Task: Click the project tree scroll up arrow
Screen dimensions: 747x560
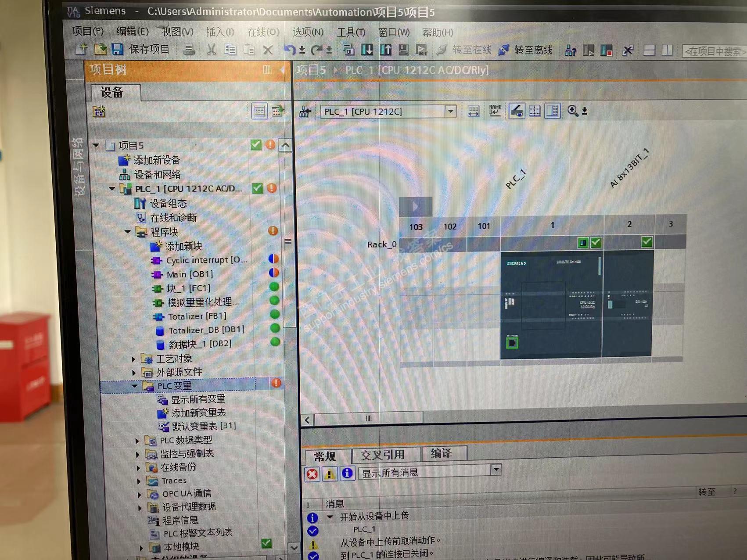Action: [286, 145]
